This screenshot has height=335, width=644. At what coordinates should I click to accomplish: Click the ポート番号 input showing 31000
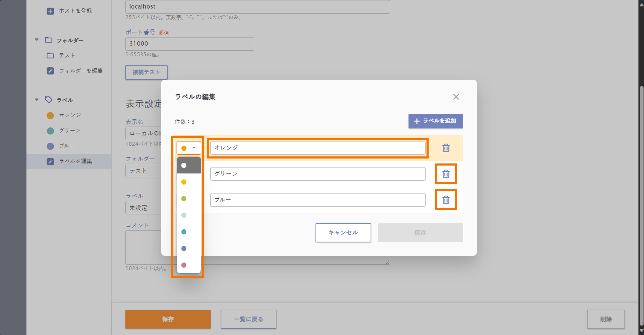190,44
